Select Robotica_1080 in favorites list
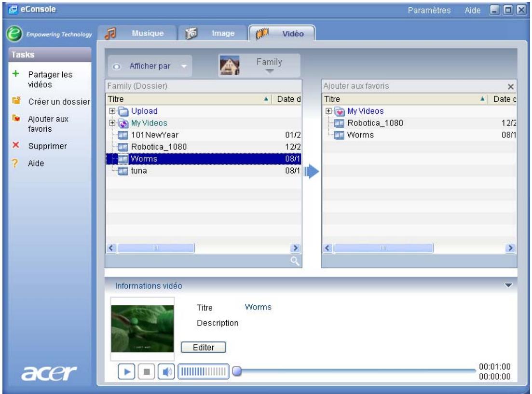532x394 pixels. pyautogui.click(x=419, y=123)
